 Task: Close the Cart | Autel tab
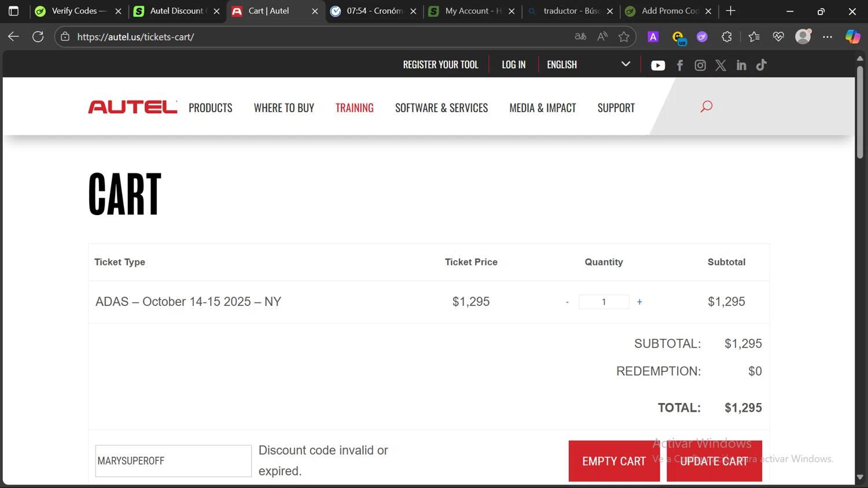(315, 11)
